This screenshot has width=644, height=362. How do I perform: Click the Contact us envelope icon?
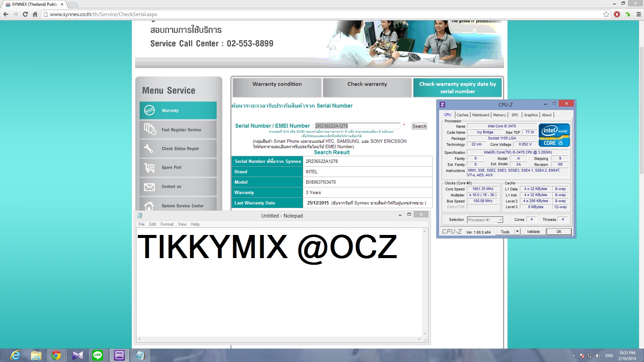(x=150, y=187)
